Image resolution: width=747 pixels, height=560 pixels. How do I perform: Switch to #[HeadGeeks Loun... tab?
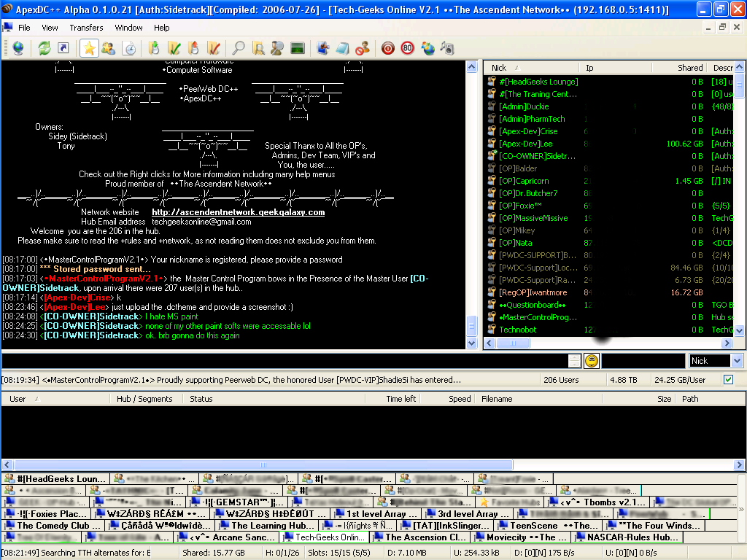coord(55,478)
